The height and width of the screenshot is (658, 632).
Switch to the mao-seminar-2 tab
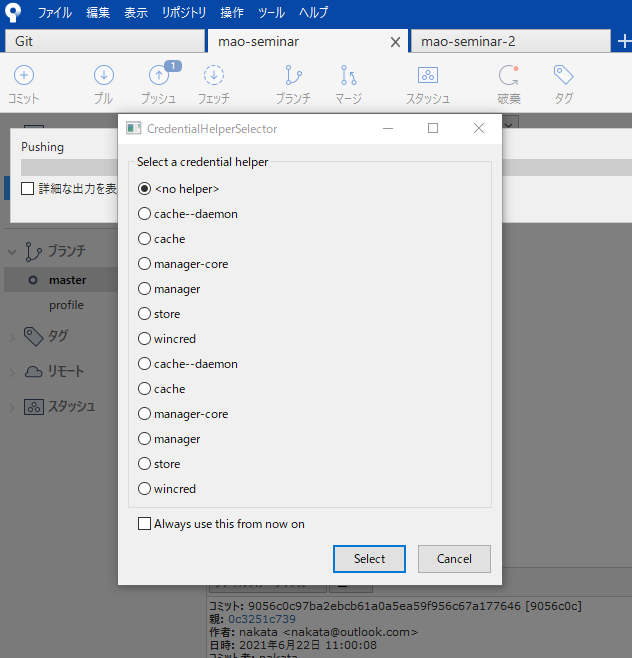511,42
